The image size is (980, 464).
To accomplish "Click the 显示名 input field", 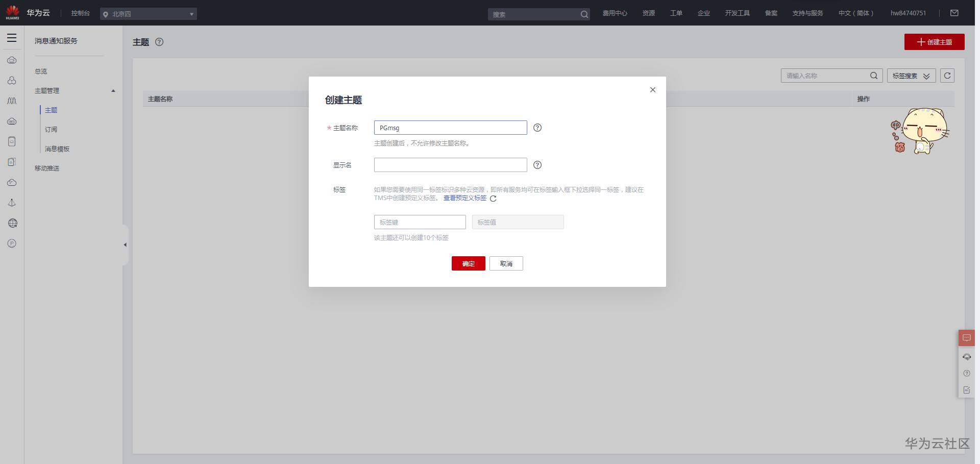I will pyautogui.click(x=451, y=165).
